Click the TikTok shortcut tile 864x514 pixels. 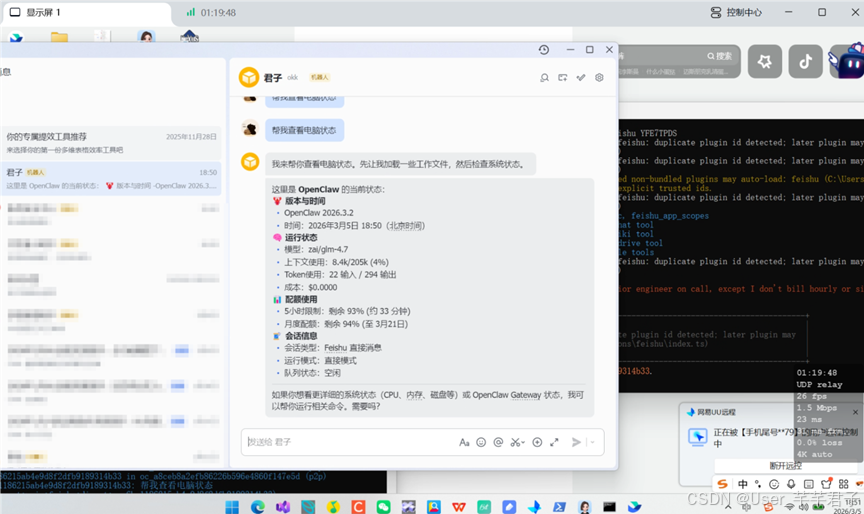[x=806, y=61]
